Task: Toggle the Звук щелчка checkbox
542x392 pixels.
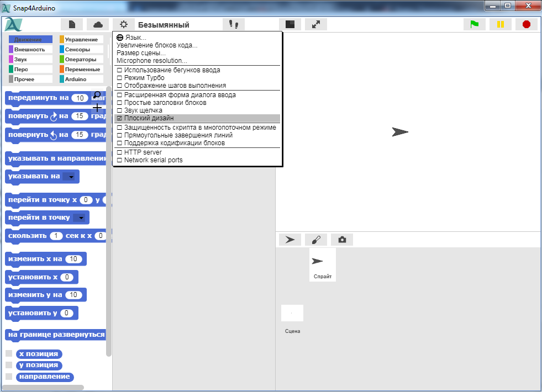Action: (x=119, y=110)
